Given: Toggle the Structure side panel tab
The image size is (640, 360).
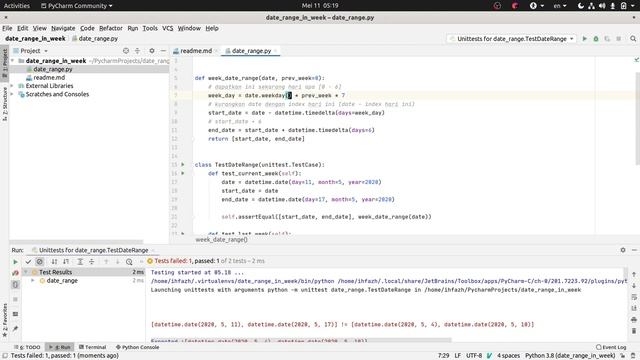Looking at the screenshot, I should (4, 104).
